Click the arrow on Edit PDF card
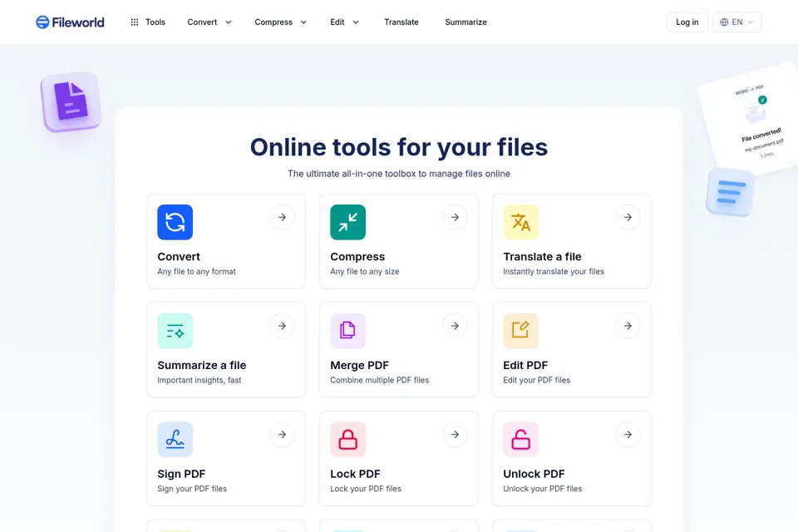The height and width of the screenshot is (532, 798). click(628, 326)
